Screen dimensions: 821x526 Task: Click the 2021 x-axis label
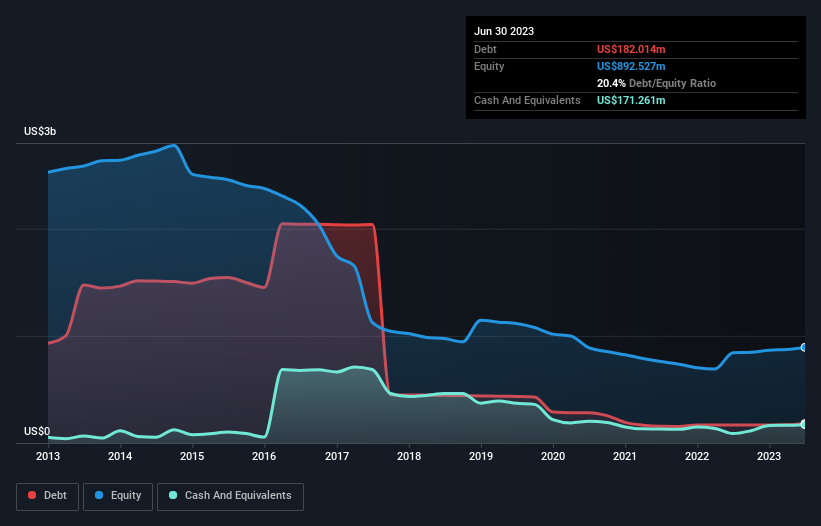point(625,456)
